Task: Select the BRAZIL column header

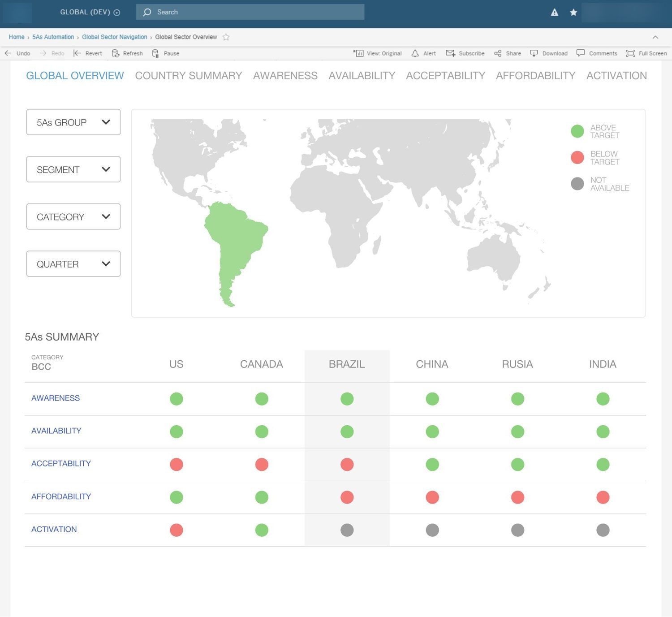Action: coord(347,364)
